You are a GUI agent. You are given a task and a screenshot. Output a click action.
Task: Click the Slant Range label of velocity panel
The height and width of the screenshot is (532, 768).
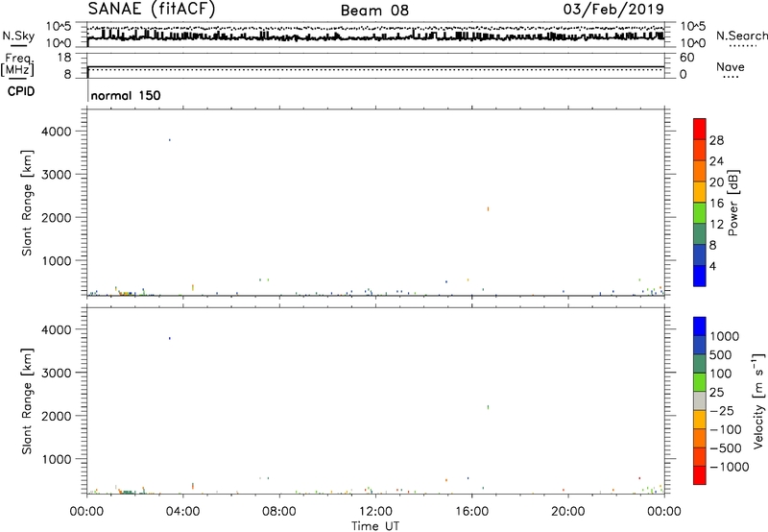coord(27,401)
